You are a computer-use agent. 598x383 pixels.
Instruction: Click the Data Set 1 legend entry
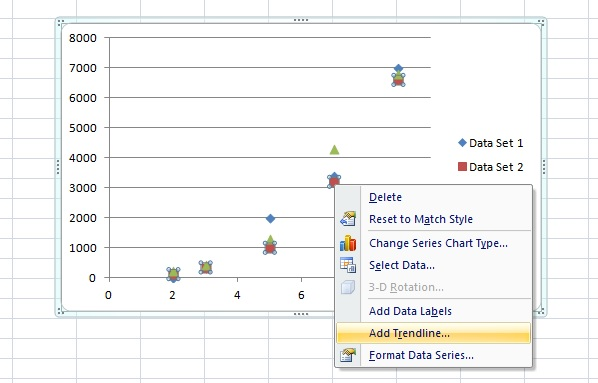490,143
